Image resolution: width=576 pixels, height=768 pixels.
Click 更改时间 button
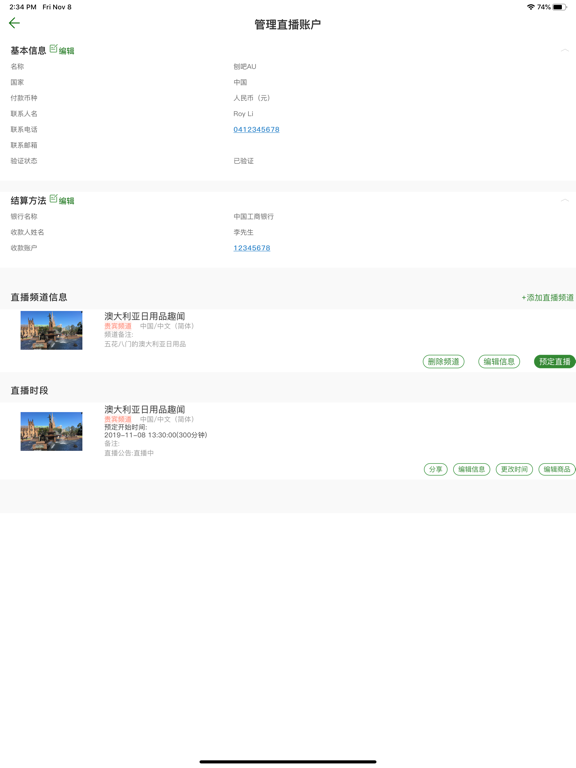coord(514,469)
